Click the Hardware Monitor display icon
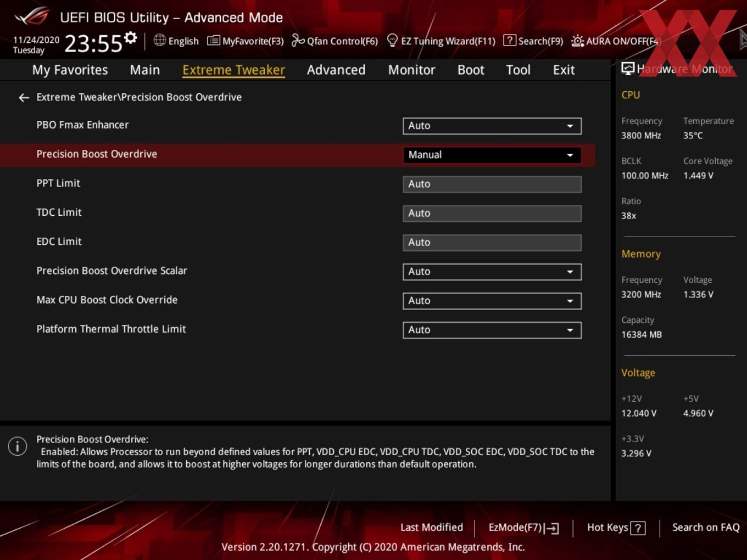This screenshot has width=747, height=560. click(x=627, y=69)
